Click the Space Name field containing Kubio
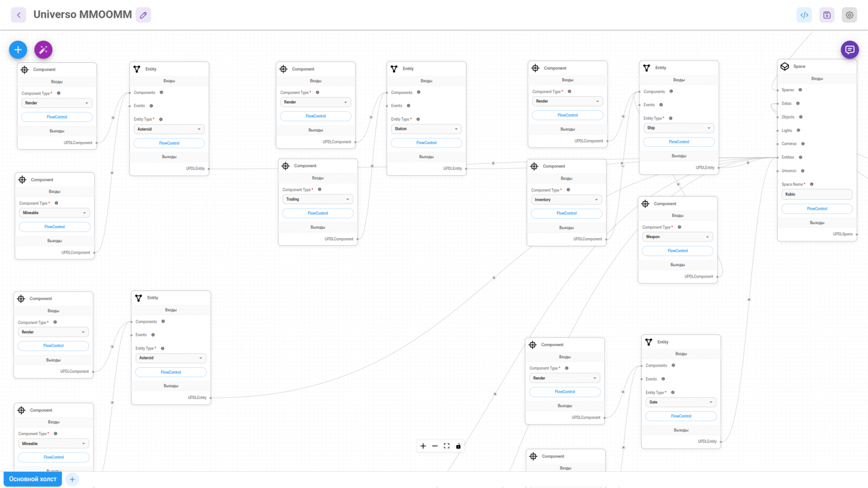 (x=817, y=194)
